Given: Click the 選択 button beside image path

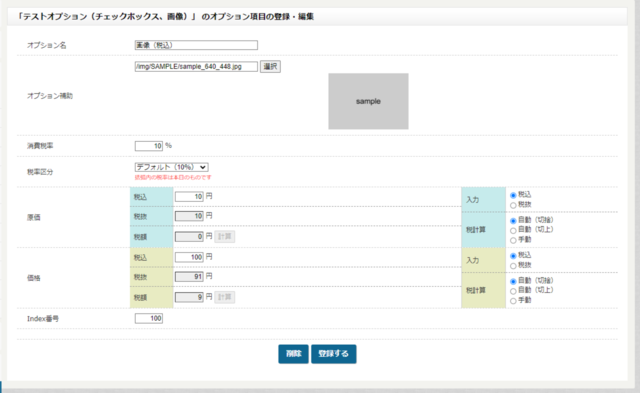Looking at the screenshot, I should pos(270,67).
